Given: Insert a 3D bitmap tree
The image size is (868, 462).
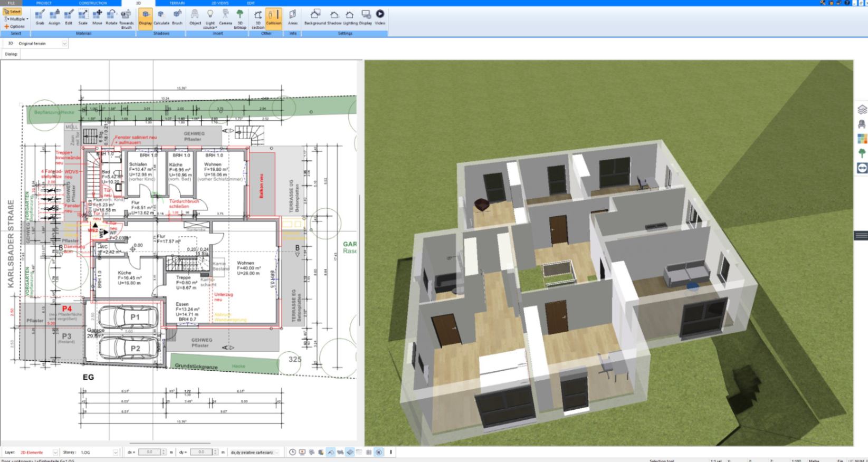Looking at the screenshot, I should coord(240,18).
